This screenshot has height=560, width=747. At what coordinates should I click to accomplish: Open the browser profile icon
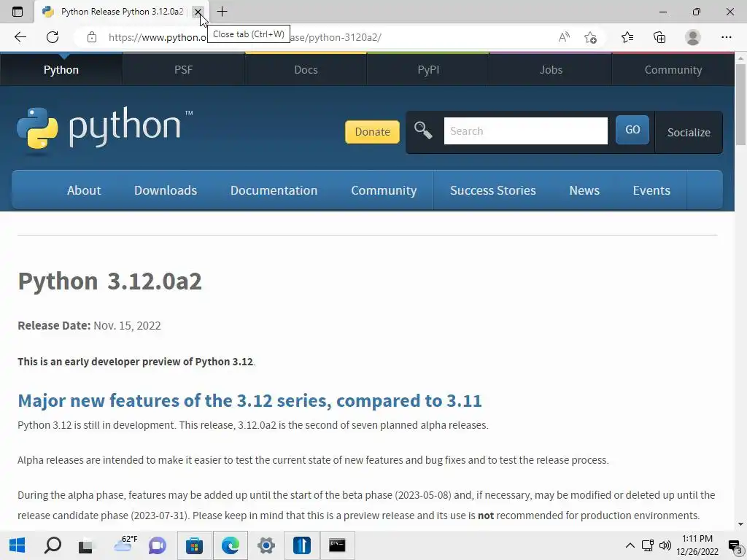point(693,37)
